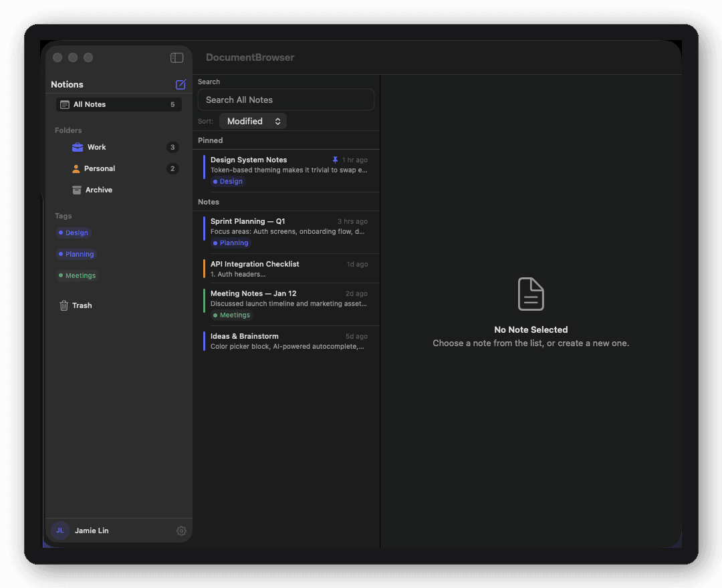The width and height of the screenshot is (722, 588).
Task: Create a new note with compose icon
Action: pos(180,84)
